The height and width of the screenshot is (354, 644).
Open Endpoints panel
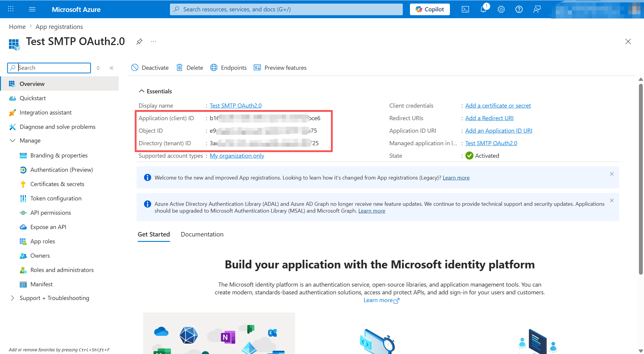(228, 68)
